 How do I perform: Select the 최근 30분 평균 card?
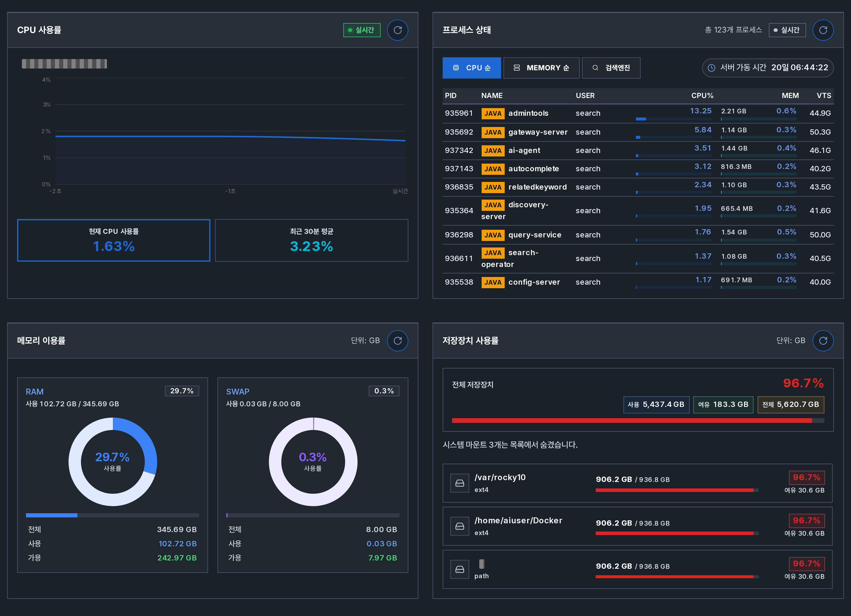coord(311,240)
